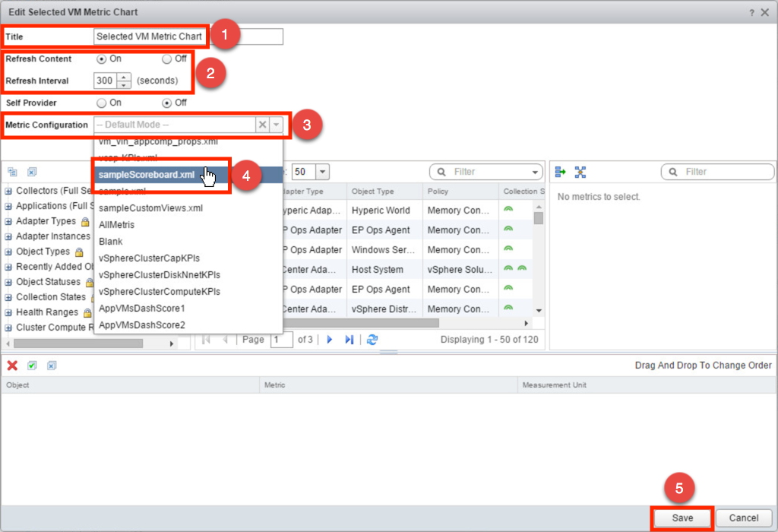Refresh the metrics list
The width and height of the screenshot is (778, 532).
pyautogui.click(x=370, y=340)
